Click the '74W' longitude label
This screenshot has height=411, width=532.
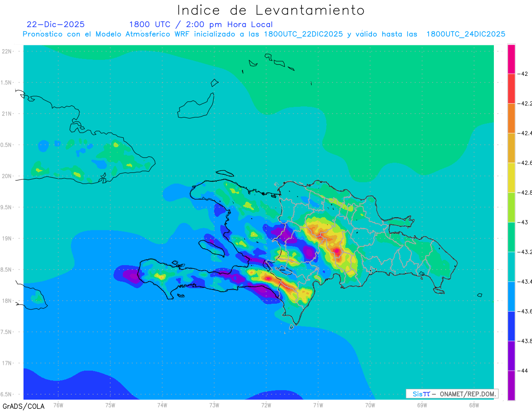pos(162,405)
